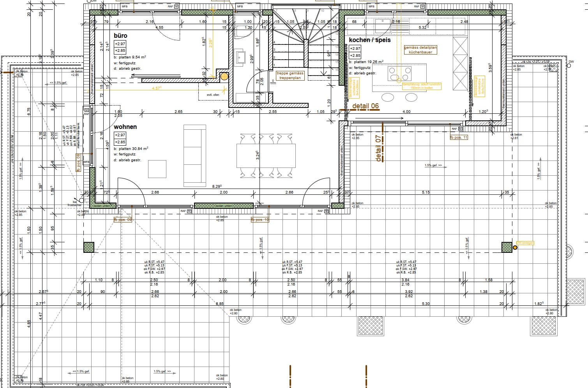Click the "büro" room label
The image size is (588, 388).
[120, 36]
